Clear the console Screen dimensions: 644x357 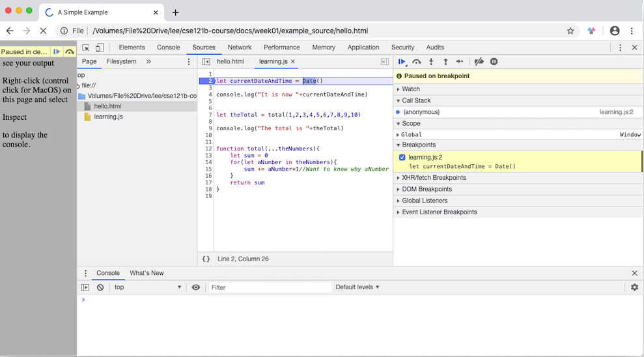pyautogui.click(x=100, y=287)
